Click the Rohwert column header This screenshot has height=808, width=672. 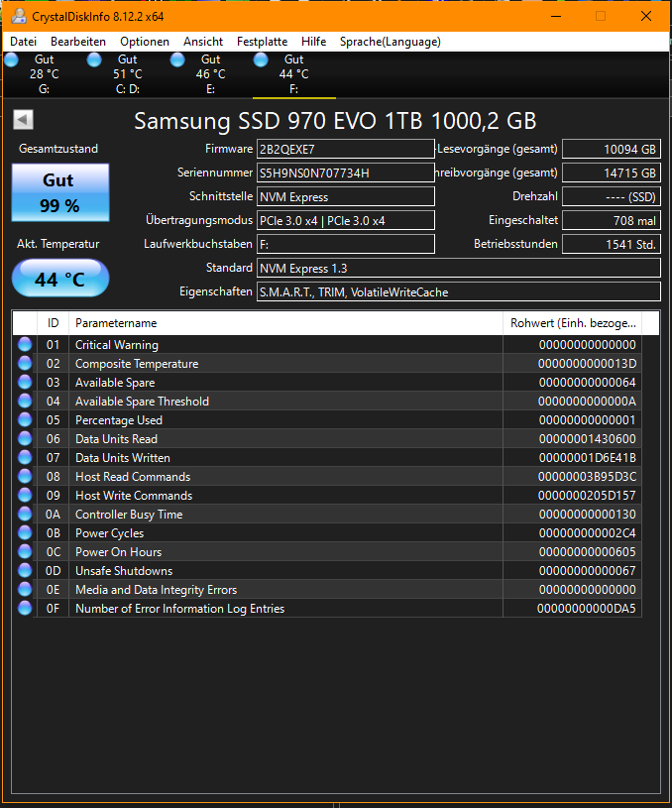(573, 323)
